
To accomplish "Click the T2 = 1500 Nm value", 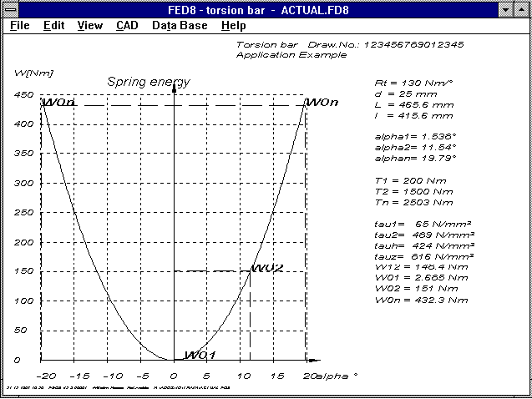I will (x=414, y=190).
